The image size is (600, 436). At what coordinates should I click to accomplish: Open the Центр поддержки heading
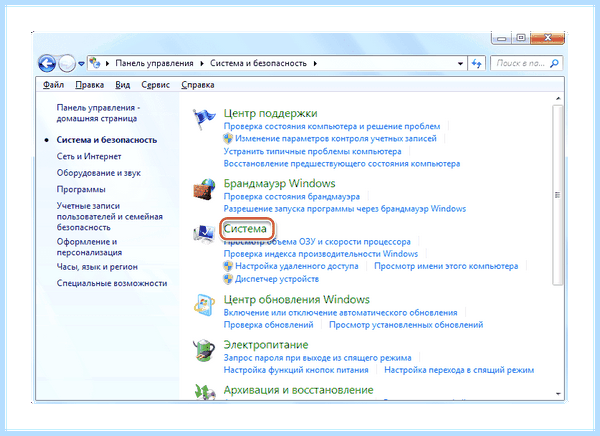270,114
